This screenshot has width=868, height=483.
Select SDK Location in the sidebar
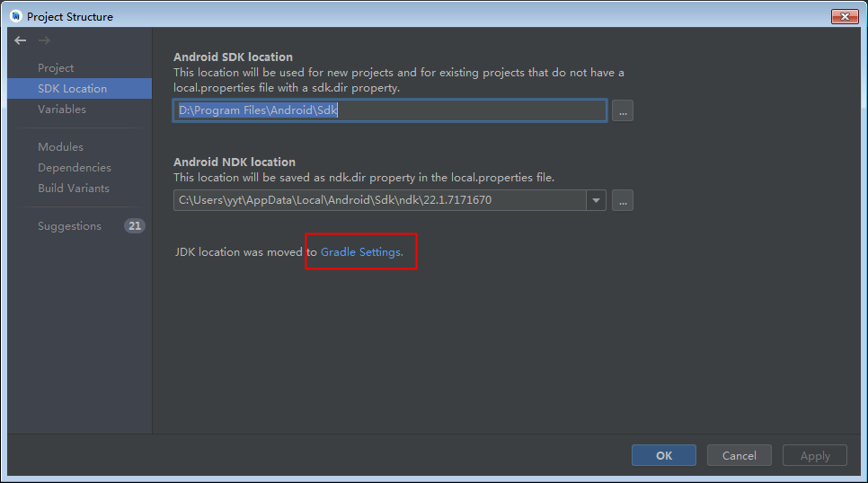pos(72,89)
